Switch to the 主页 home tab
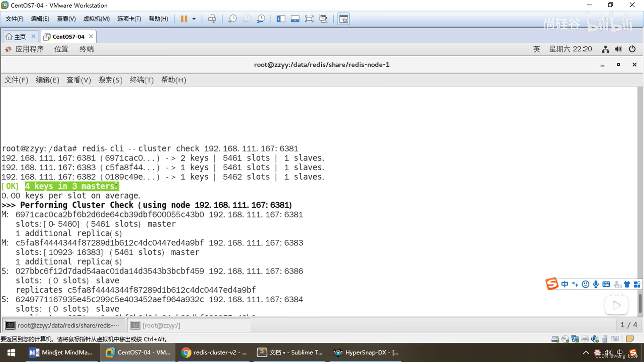The width and height of the screenshot is (644, 362). point(20,37)
